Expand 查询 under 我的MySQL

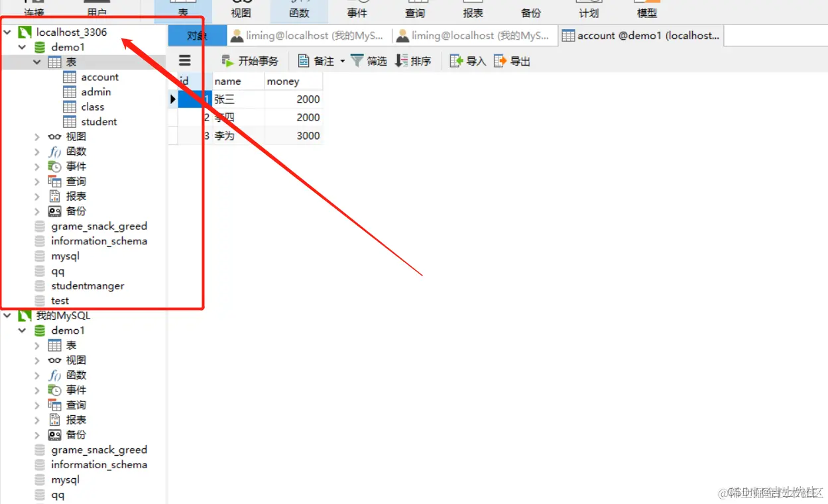[x=37, y=405]
